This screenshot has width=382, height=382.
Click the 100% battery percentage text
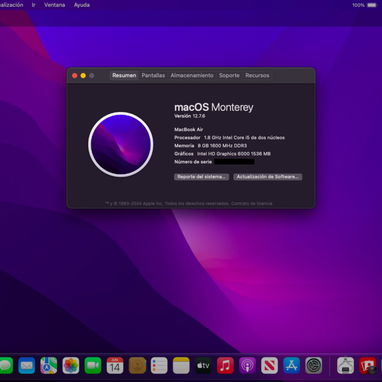(x=359, y=5)
